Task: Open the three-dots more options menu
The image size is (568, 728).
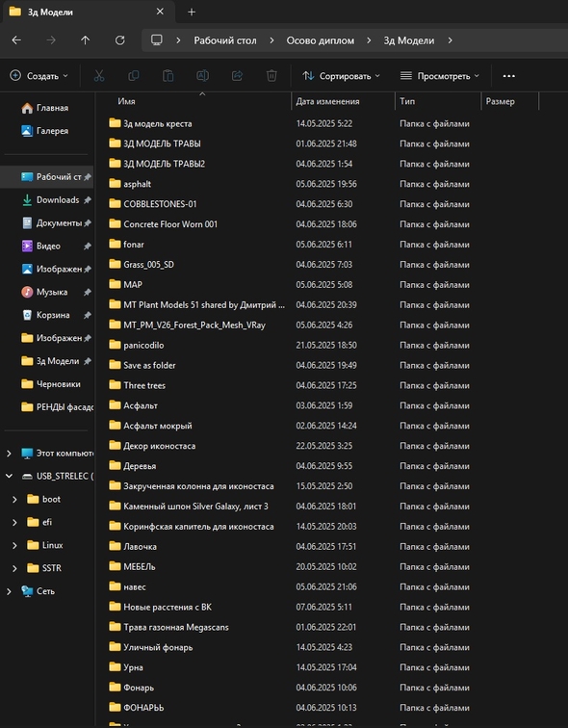Action: (x=509, y=76)
